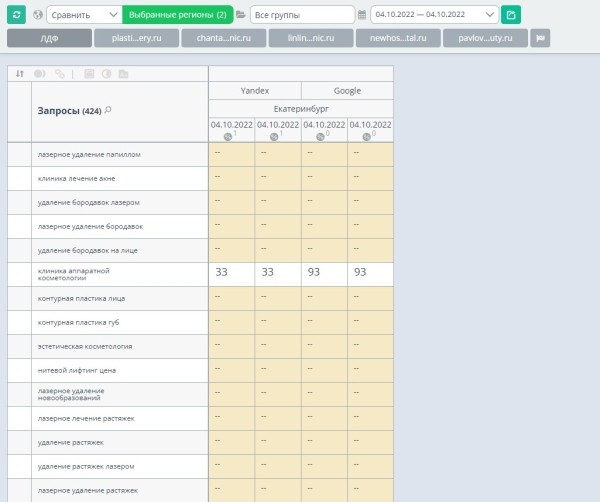Switch to the ЛДФ project tab
Viewport: 600px width, 502px height.
(x=49, y=38)
